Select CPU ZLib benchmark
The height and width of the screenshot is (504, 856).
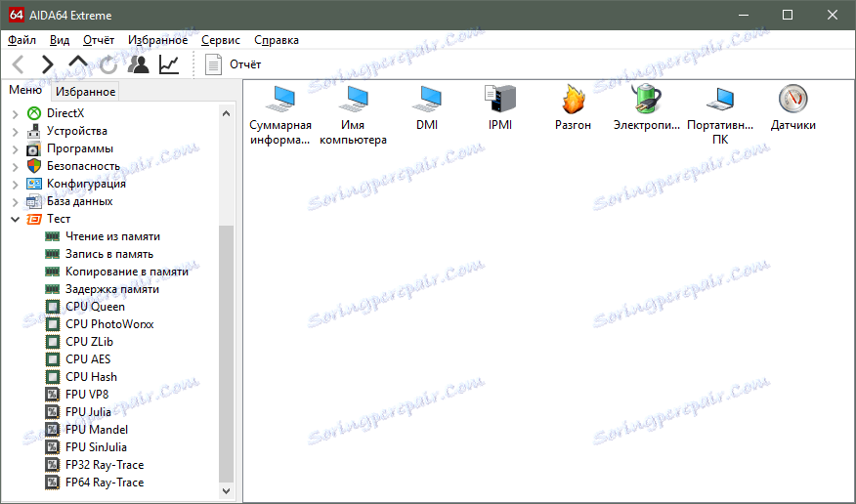(x=90, y=342)
